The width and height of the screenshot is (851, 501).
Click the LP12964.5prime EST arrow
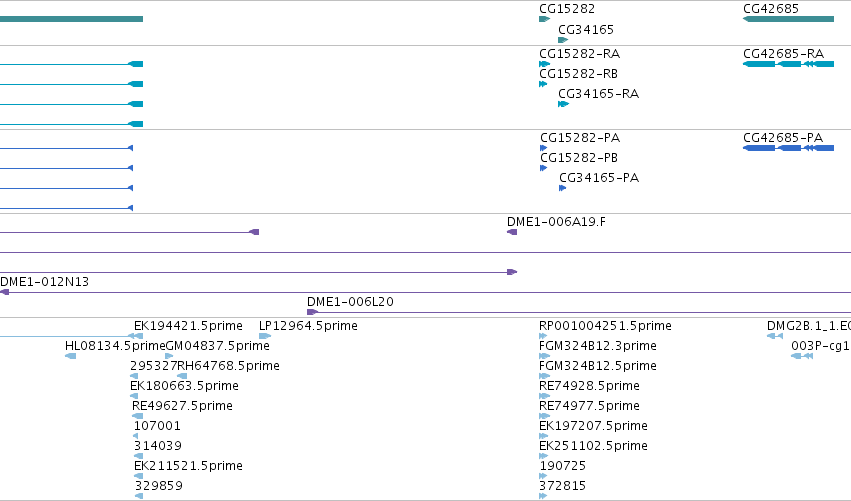(265, 336)
